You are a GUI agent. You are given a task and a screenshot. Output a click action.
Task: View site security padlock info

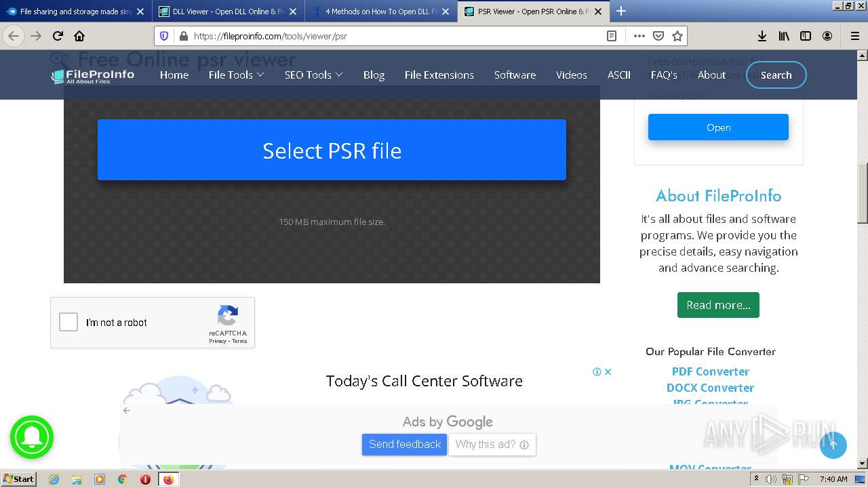pos(183,36)
